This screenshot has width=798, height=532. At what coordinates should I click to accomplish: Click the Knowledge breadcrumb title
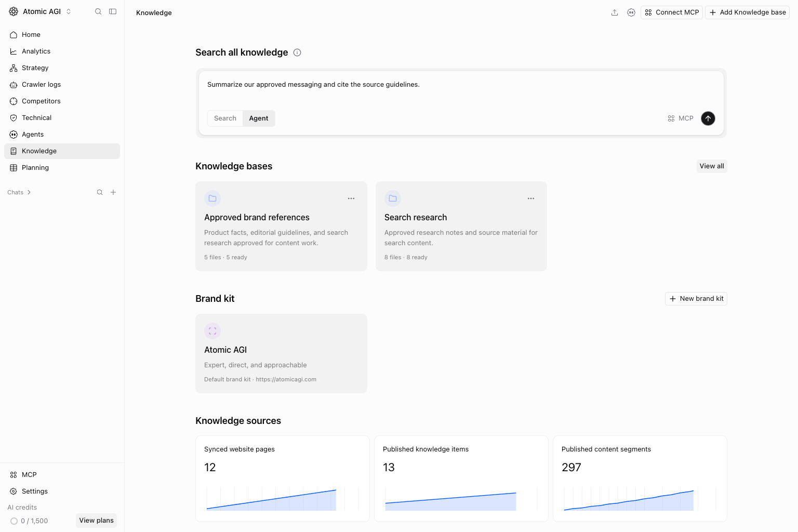pos(154,12)
